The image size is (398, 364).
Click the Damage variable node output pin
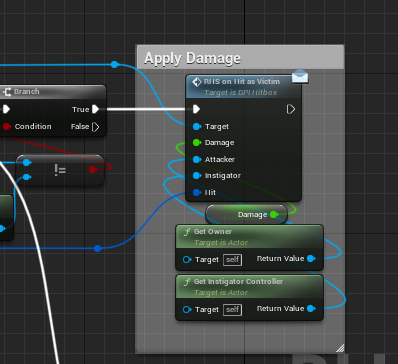pos(274,215)
